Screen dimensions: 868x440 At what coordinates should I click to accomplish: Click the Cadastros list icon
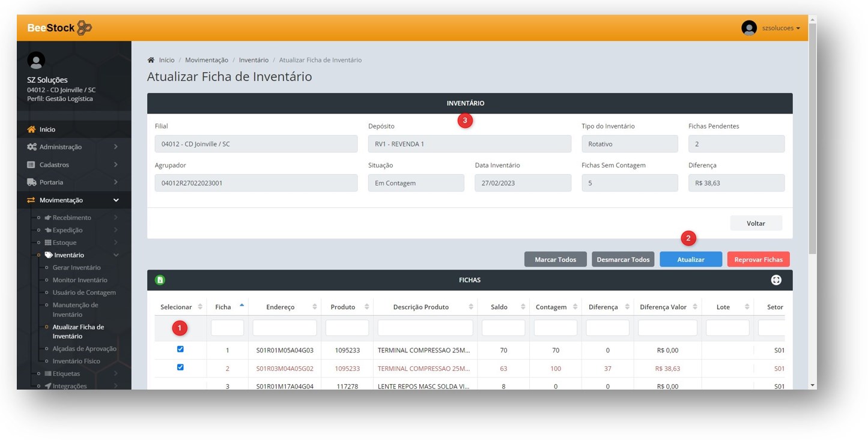coord(31,164)
